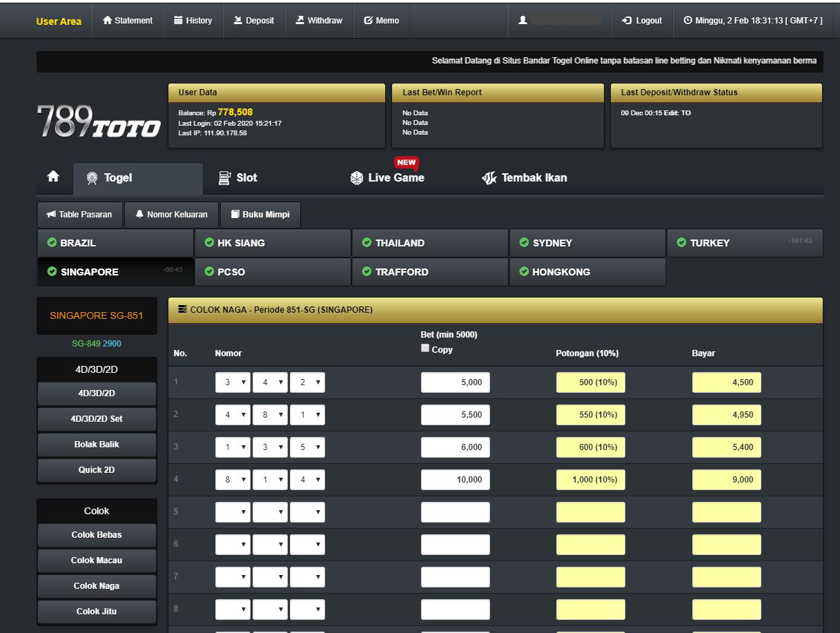840x633 pixels.
Task: Go to home via the house icon tab
Action: pyautogui.click(x=53, y=177)
